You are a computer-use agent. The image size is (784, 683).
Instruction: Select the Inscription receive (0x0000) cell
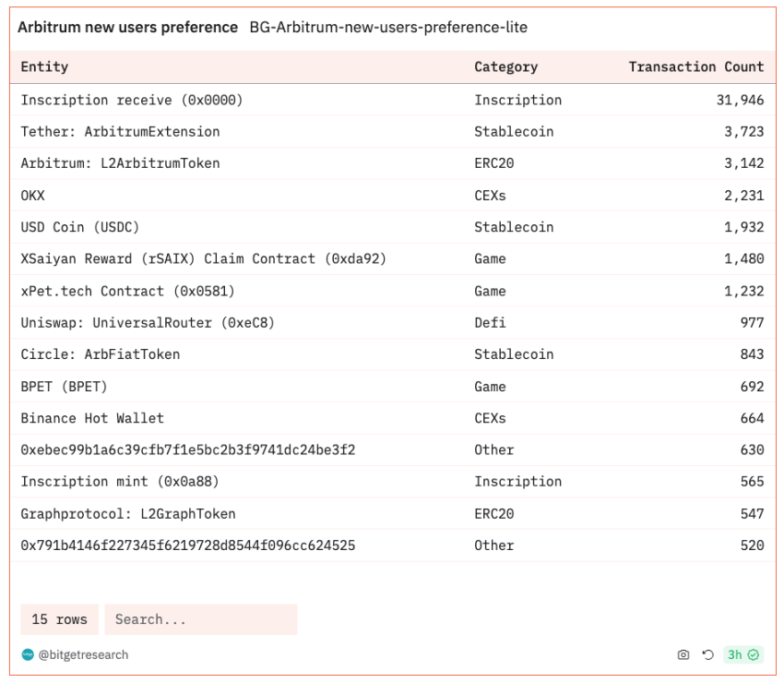132,100
